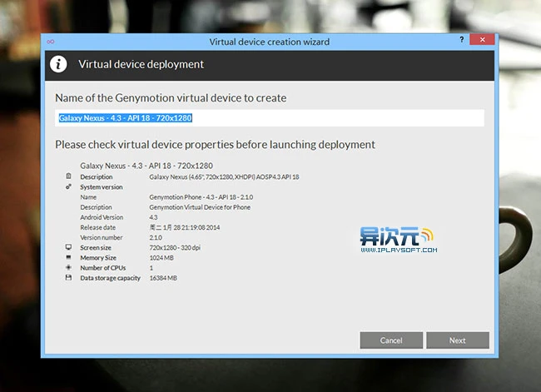Viewport: 541px width, 392px height.
Task: Click the Screen size monitor icon
Action: tap(68, 247)
